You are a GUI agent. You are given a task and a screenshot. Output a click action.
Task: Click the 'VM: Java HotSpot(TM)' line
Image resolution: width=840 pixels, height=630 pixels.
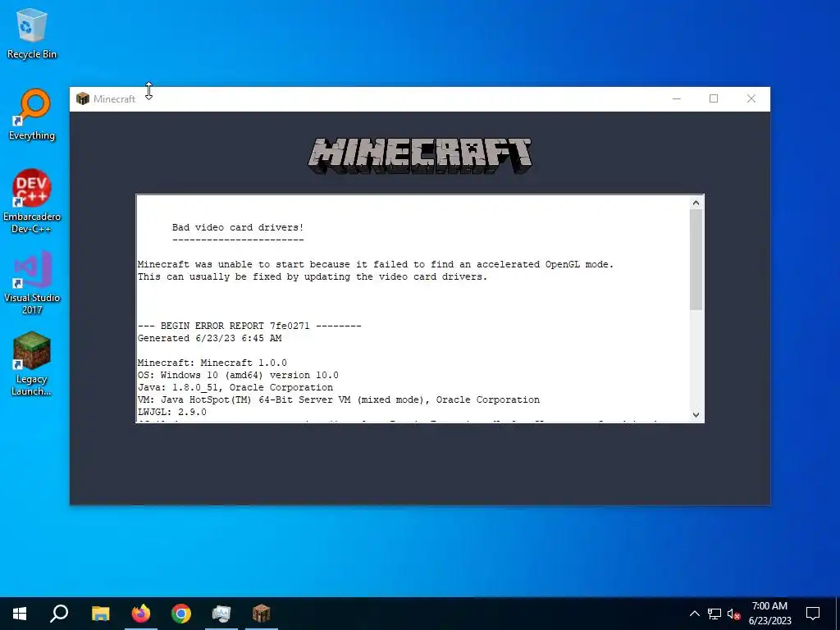pos(339,399)
